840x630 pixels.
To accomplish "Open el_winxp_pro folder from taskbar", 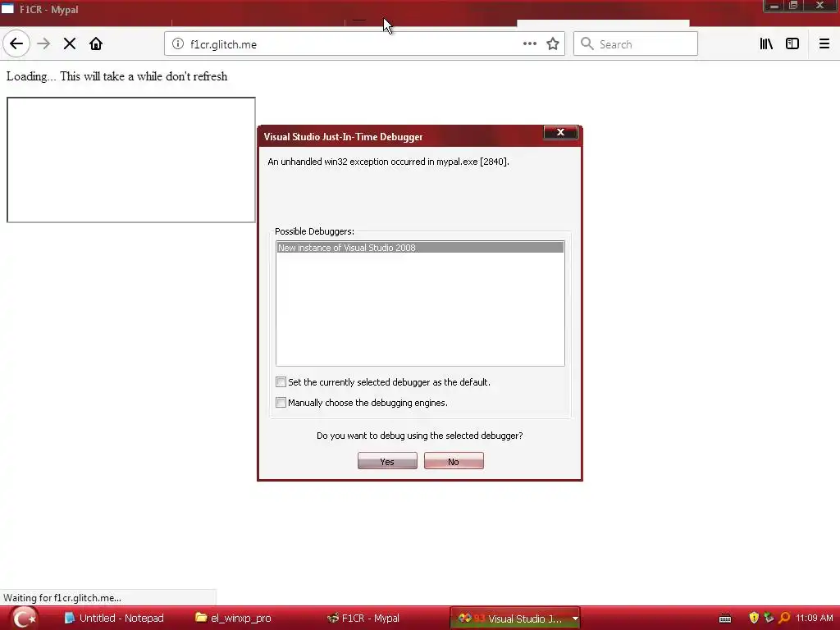I will click(234, 619).
